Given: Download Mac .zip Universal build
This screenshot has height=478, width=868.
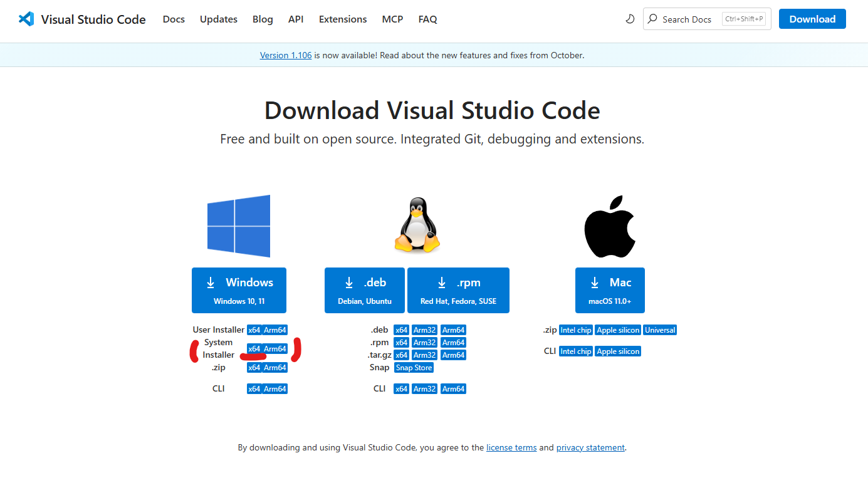Looking at the screenshot, I should (660, 330).
